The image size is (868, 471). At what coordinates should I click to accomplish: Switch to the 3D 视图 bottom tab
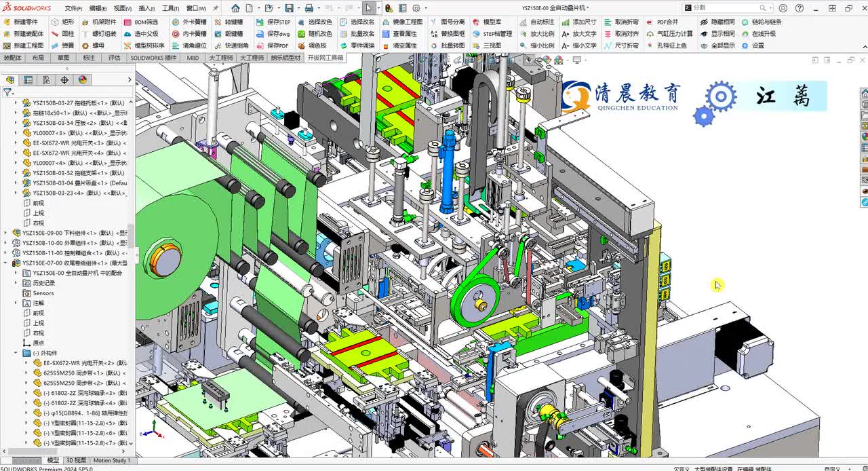[75, 460]
